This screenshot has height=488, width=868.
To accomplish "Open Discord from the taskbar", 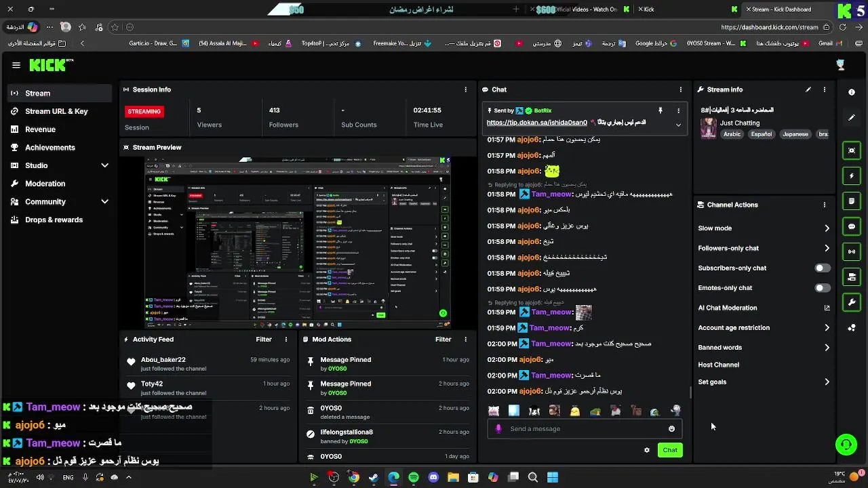I will 433,477.
